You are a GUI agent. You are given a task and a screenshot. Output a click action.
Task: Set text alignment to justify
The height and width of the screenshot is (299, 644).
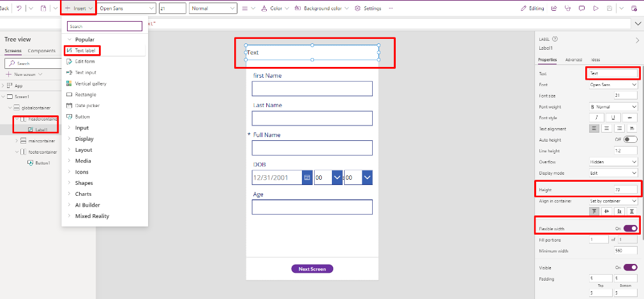tap(632, 128)
